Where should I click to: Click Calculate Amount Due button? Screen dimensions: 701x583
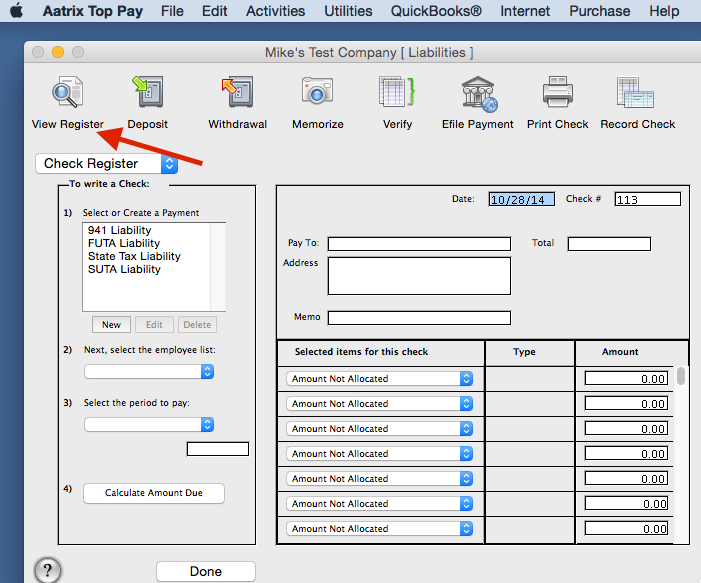pyautogui.click(x=154, y=493)
